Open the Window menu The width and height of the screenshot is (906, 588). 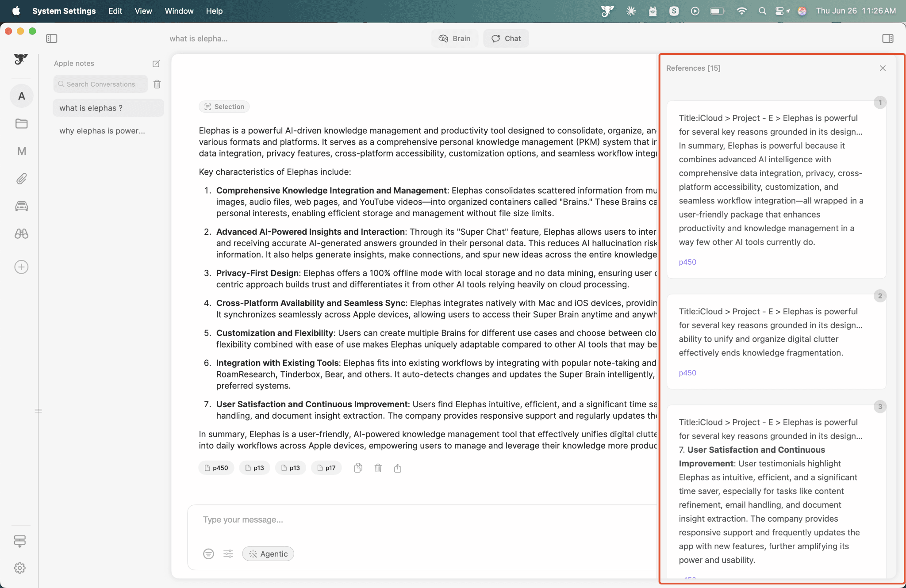(179, 11)
